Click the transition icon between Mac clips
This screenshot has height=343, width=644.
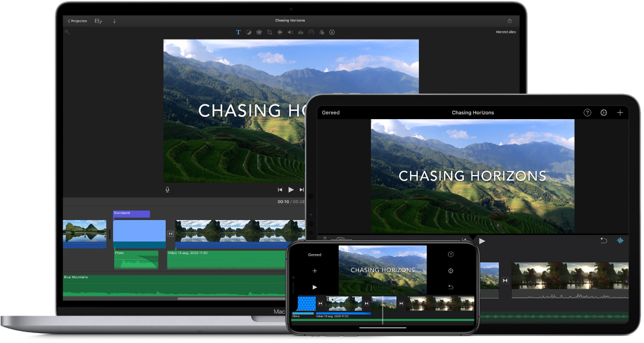[x=170, y=233]
